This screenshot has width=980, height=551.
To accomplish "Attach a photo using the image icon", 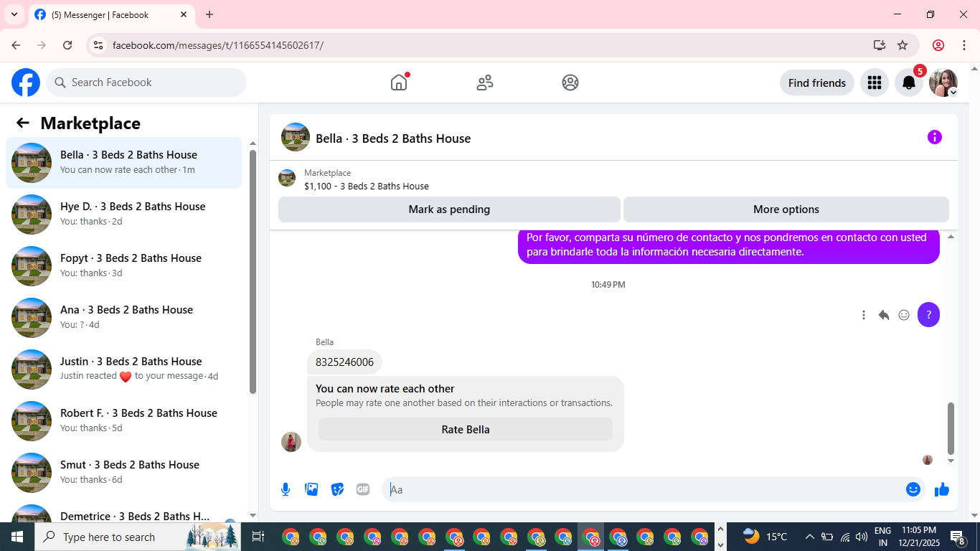I will tap(311, 489).
